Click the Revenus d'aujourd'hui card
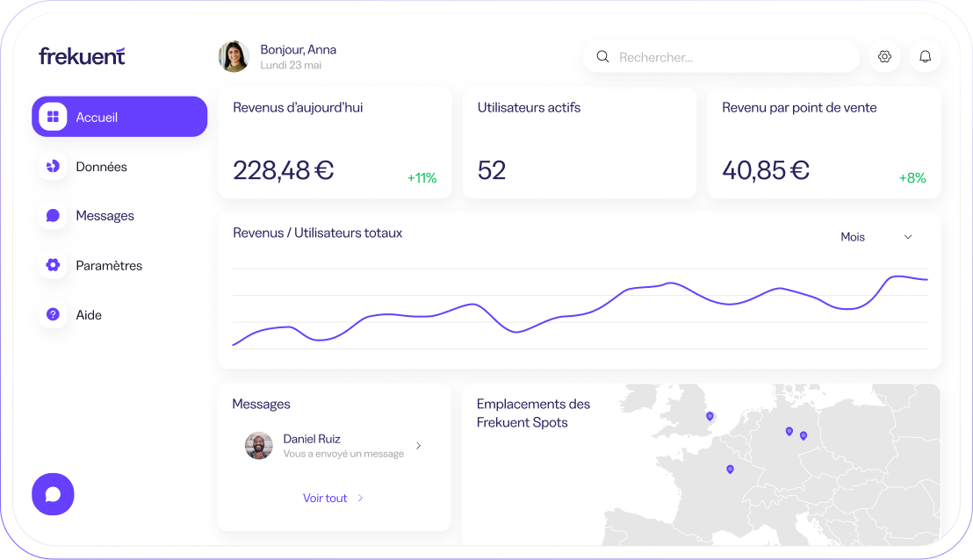The width and height of the screenshot is (973, 560). (x=335, y=142)
